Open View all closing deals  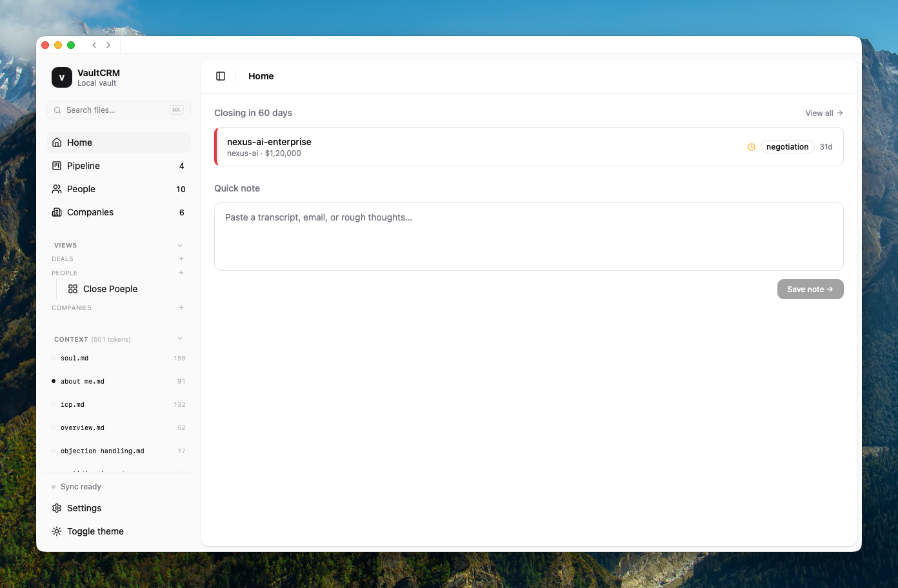click(x=824, y=113)
